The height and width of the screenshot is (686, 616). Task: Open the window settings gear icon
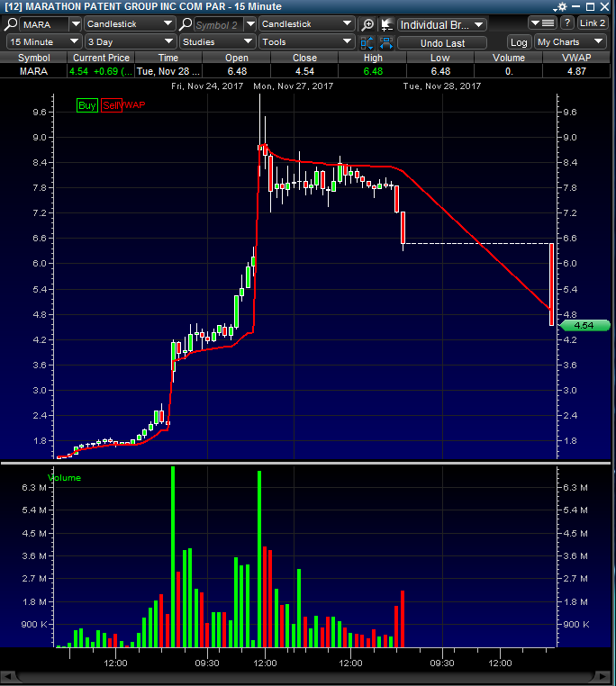(x=561, y=6)
